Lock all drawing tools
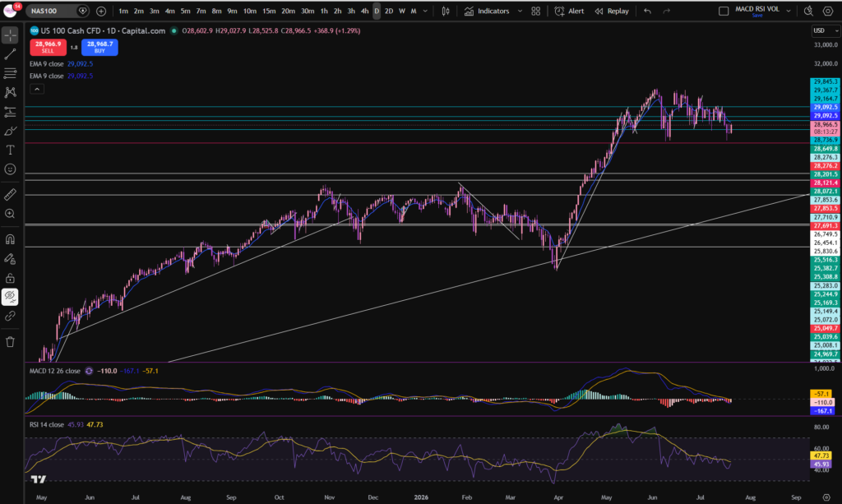The image size is (842, 504). point(10,278)
